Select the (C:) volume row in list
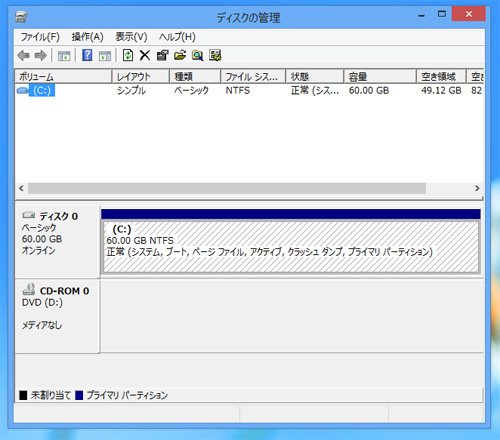Viewport: 500px width, 440px height. [249, 90]
